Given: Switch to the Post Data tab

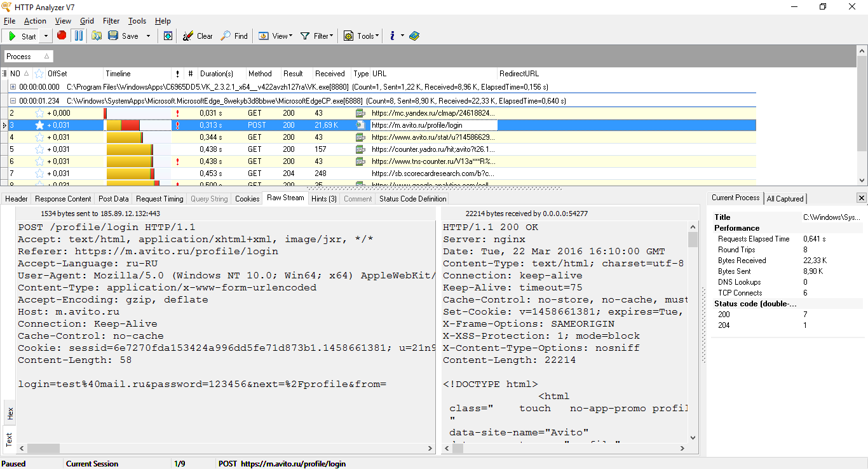Looking at the screenshot, I should click(114, 199).
